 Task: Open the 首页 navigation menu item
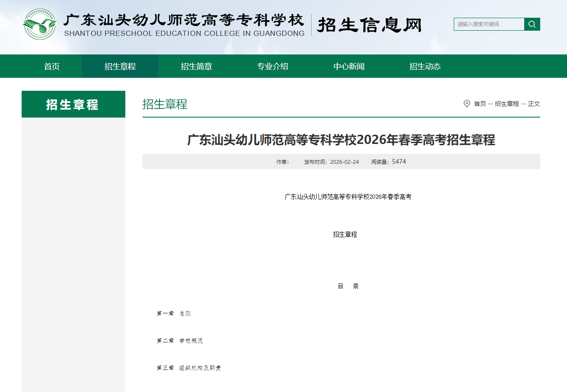[51, 66]
